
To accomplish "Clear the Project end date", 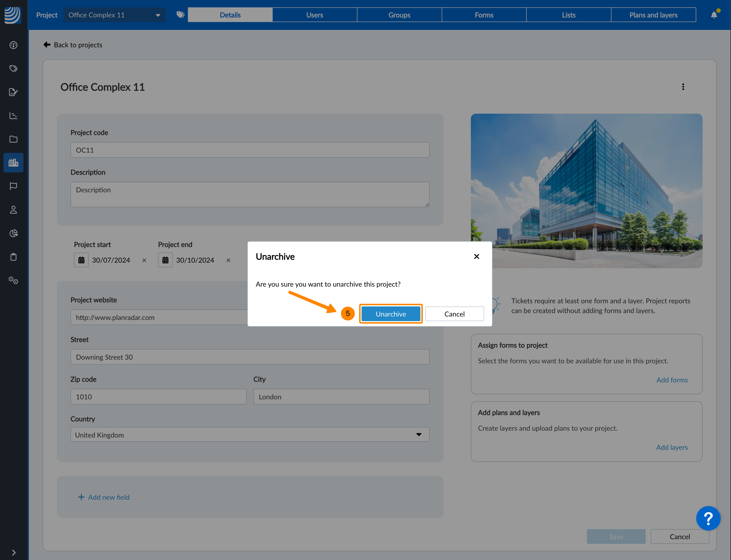I will pos(228,260).
